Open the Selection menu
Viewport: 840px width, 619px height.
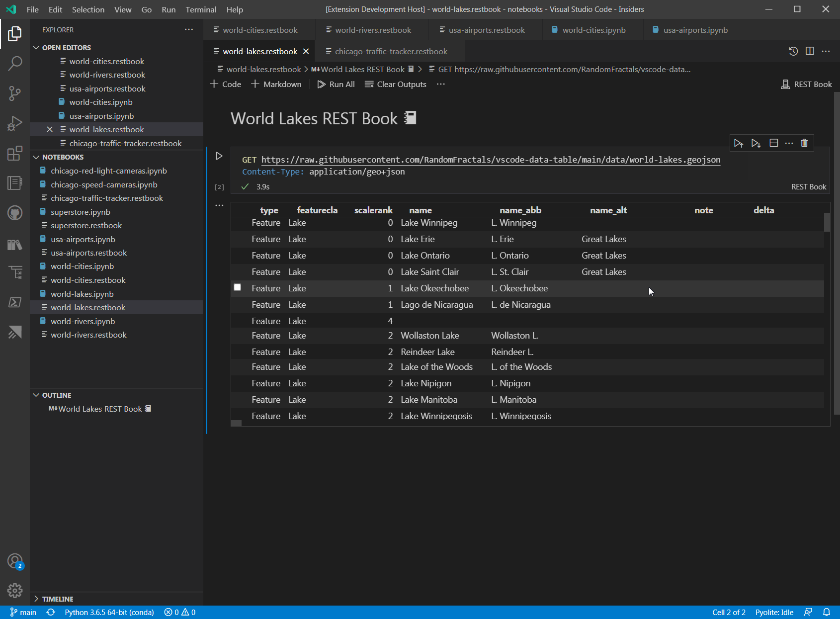[88, 9]
